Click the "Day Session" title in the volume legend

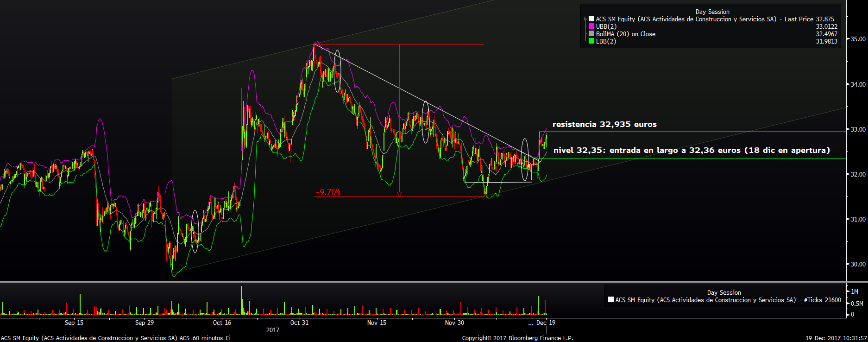pyautogui.click(x=724, y=292)
